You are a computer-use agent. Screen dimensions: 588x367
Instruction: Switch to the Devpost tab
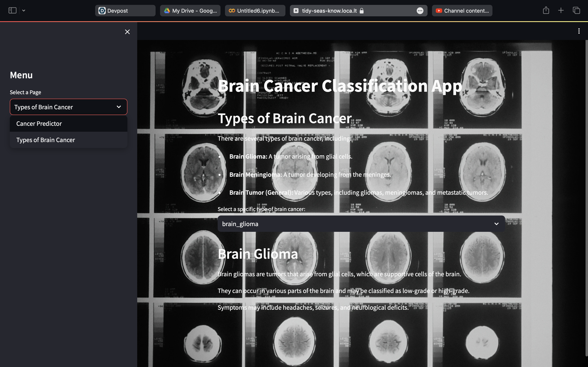(x=125, y=11)
